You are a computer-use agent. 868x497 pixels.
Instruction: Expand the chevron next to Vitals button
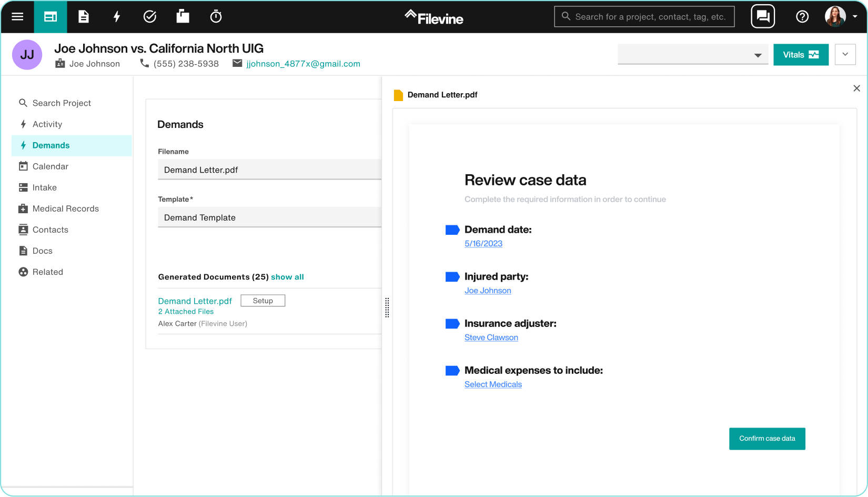[845, 54]
